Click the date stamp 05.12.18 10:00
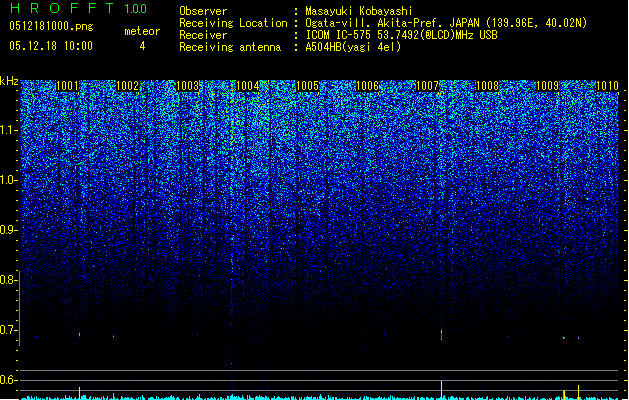 [x=51, y=46]
